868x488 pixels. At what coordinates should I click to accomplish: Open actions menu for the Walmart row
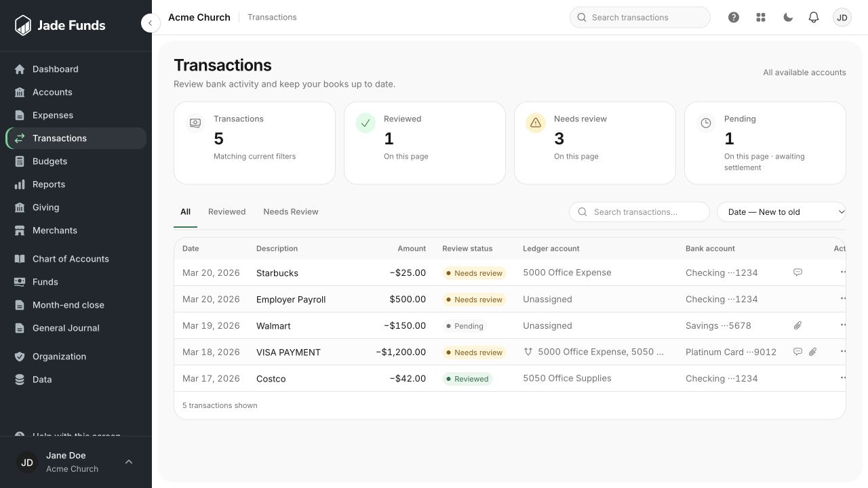[843, 325]
